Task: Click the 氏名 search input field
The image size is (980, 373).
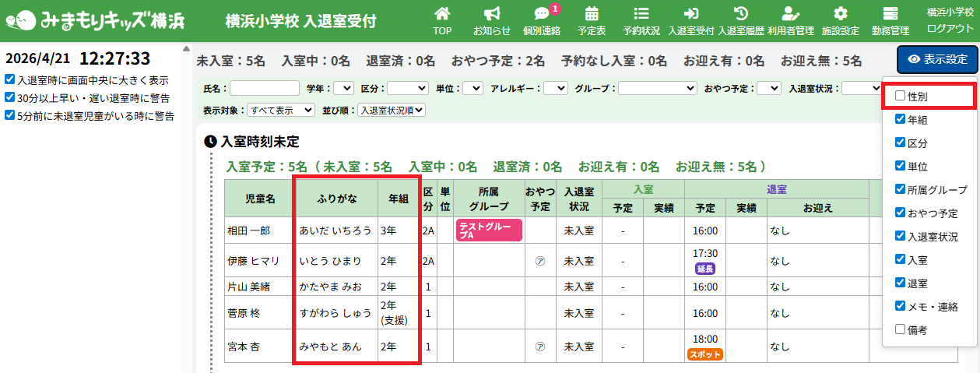Action: (x=265, y=88)
